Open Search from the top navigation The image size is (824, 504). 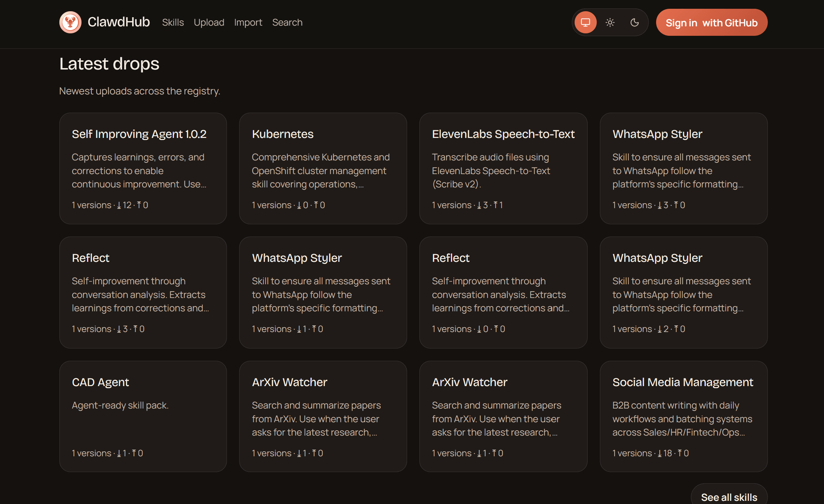287,22
